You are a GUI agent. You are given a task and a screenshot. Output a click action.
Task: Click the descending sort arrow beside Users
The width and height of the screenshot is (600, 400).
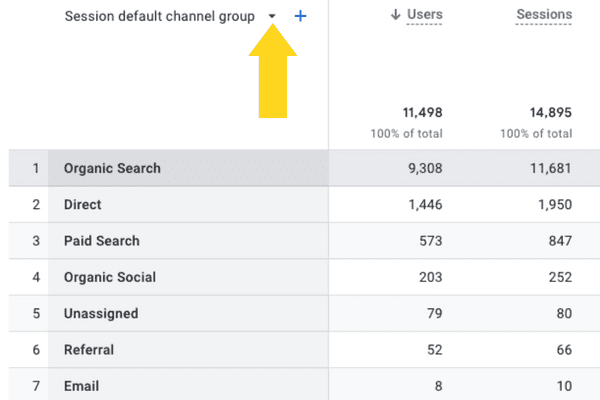(x=397, y=15)
